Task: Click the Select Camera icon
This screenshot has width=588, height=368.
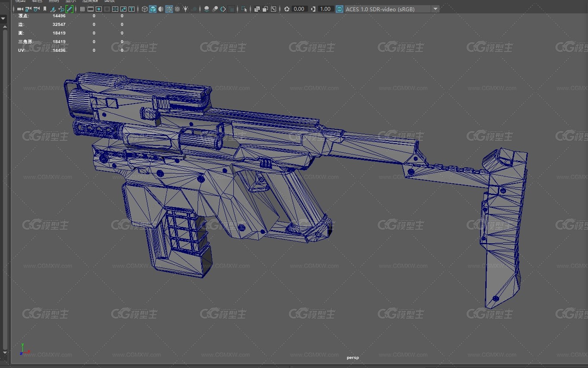Action: 20,9
